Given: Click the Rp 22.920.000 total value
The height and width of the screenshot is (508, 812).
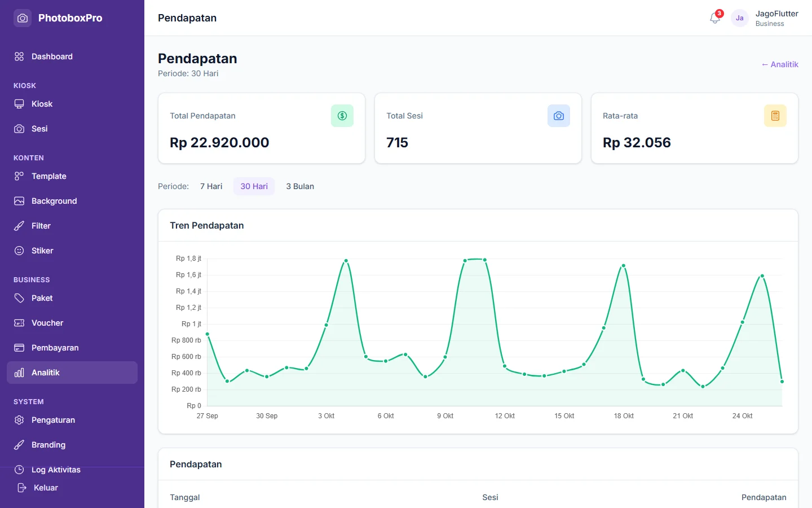Looking at the screenshot, I should click(219, 142).
